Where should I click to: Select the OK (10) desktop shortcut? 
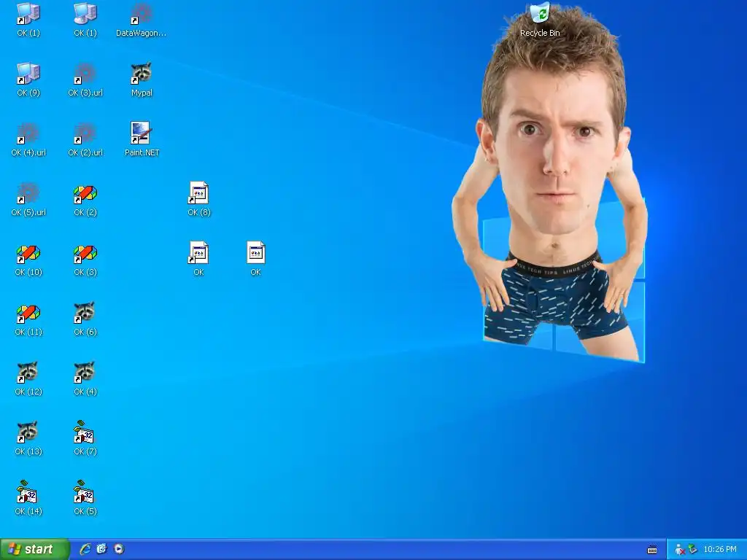[28, 259]
